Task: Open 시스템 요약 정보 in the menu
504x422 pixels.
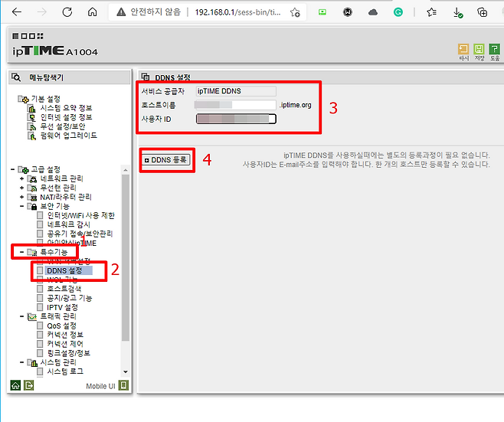Action: (65, 108)
